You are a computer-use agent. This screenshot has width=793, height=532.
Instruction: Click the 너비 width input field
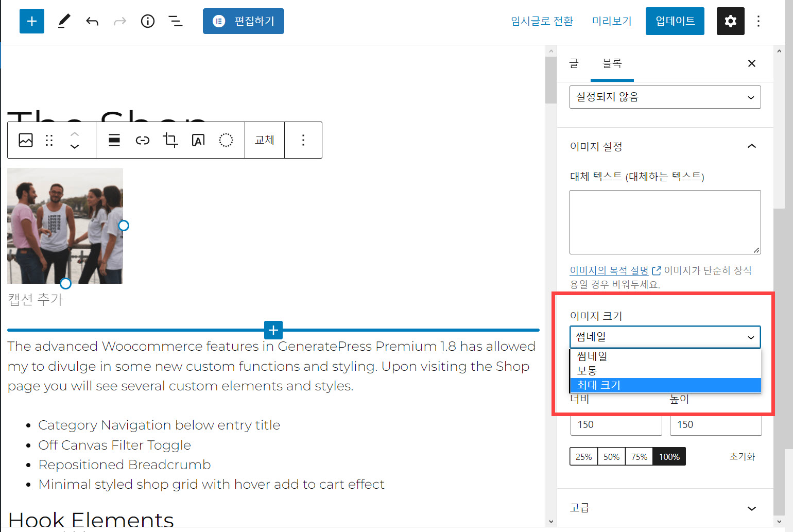[616, 424]
